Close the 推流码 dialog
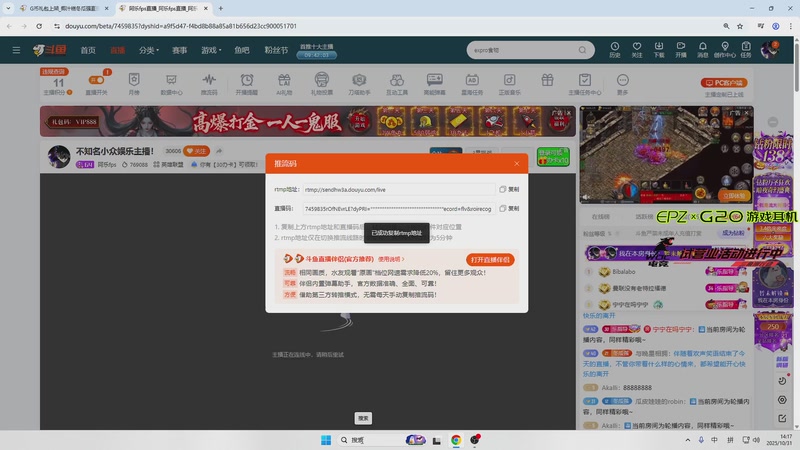800x450 pixels. [516, 164]
